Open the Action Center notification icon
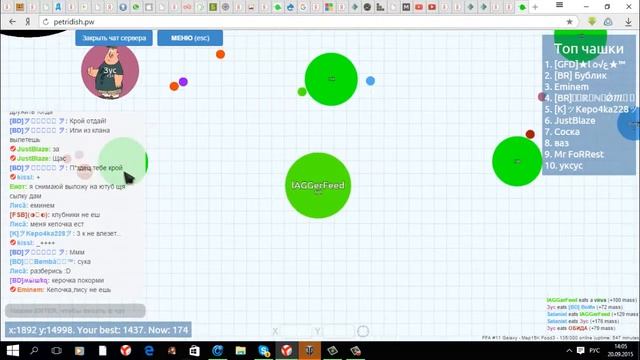The width and height of the screenshot is (640, 360). [x=581, y=351]
